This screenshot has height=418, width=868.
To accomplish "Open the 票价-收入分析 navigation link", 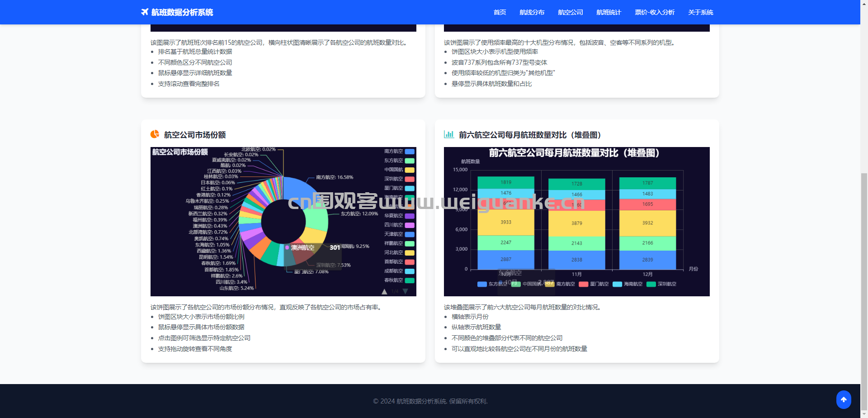I will point(654,12).
